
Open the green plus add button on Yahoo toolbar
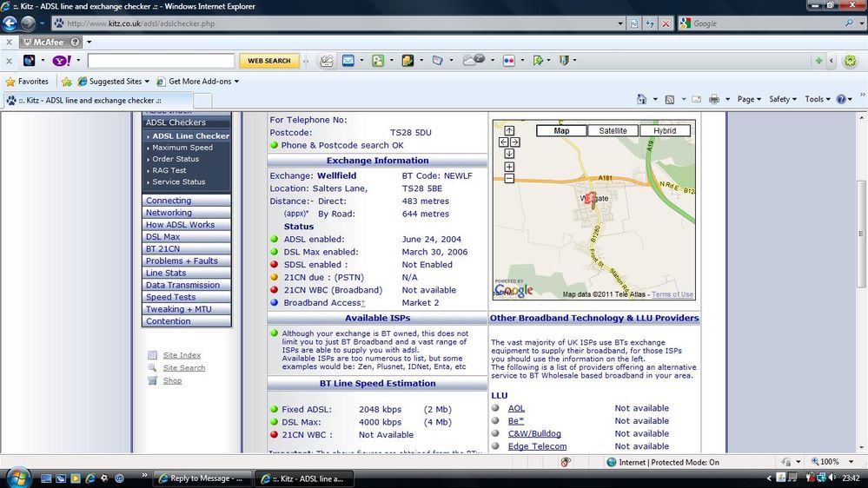[818, 60]
